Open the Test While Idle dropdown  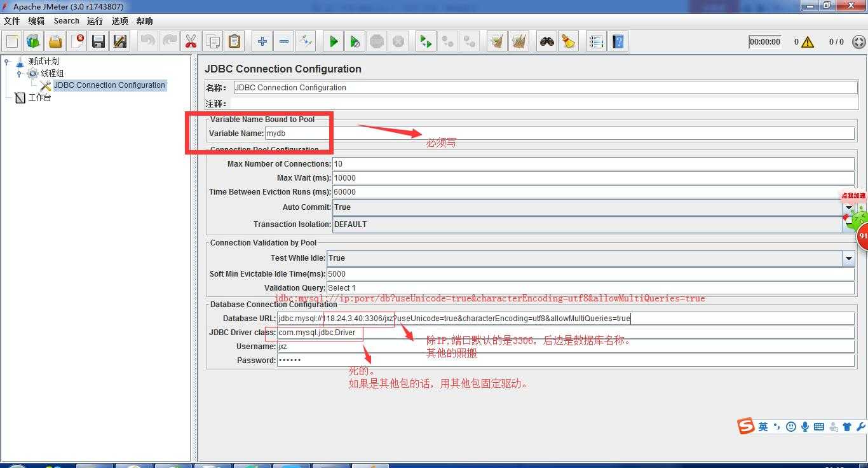click(848, 258)
